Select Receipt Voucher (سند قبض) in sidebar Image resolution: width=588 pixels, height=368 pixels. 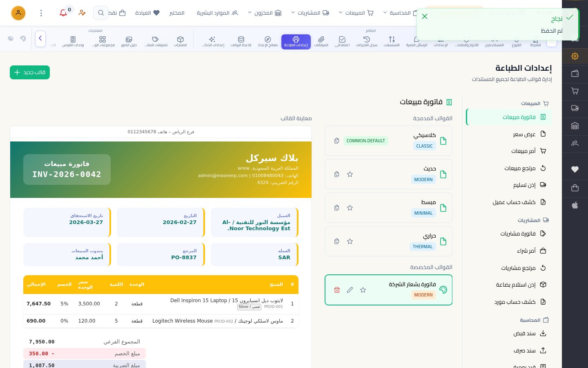(x=509, y=333)
